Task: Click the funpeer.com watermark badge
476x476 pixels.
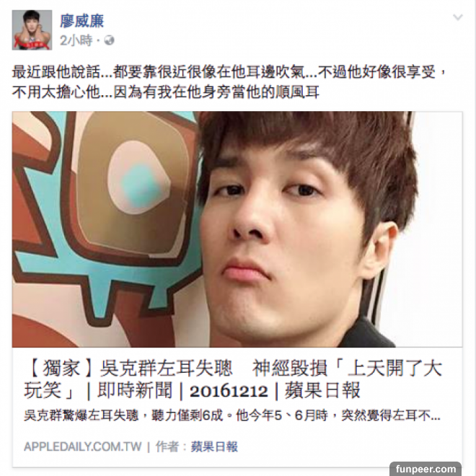Action: [426, 469]
